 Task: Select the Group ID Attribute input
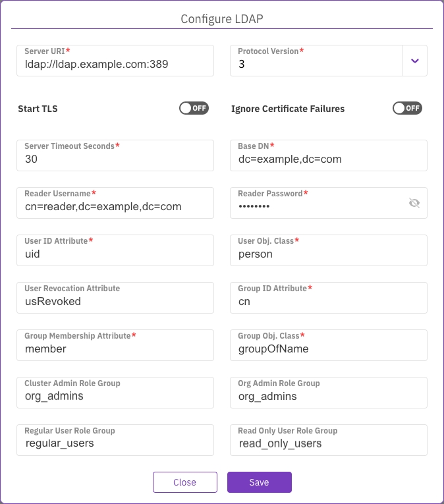[x=328, y=302]
